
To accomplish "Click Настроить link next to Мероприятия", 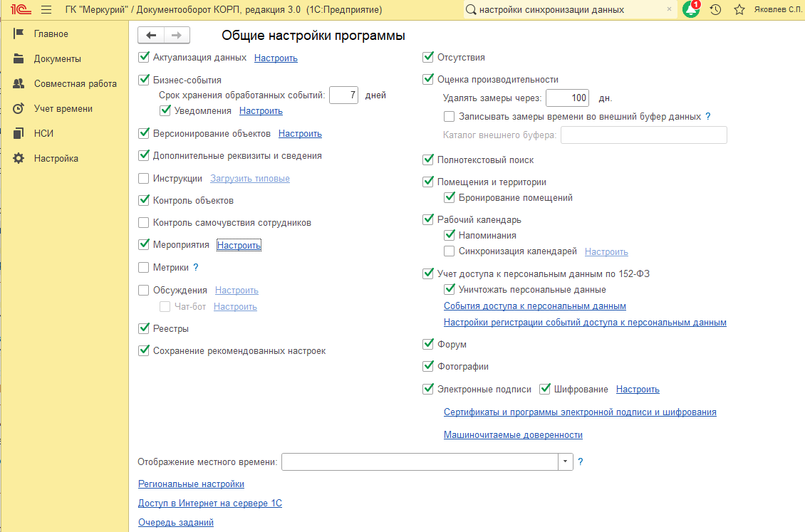I will [239, 245].
